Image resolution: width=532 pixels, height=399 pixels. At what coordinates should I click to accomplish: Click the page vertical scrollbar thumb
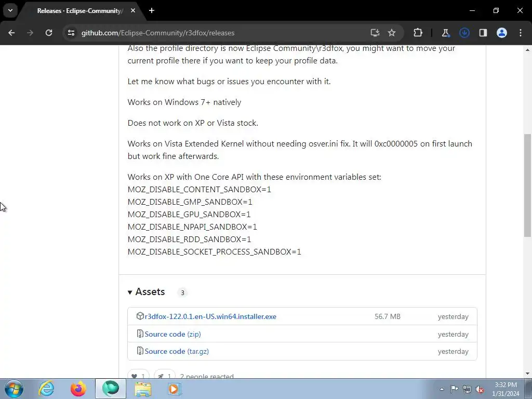pos(528,185)
